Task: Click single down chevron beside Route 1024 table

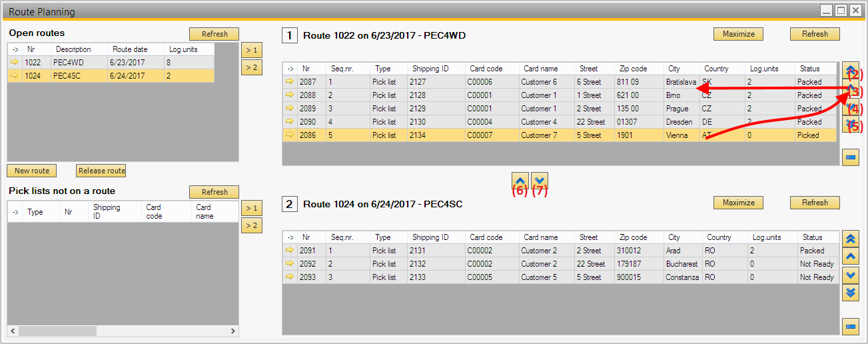Action: click(x=850, y=275)
